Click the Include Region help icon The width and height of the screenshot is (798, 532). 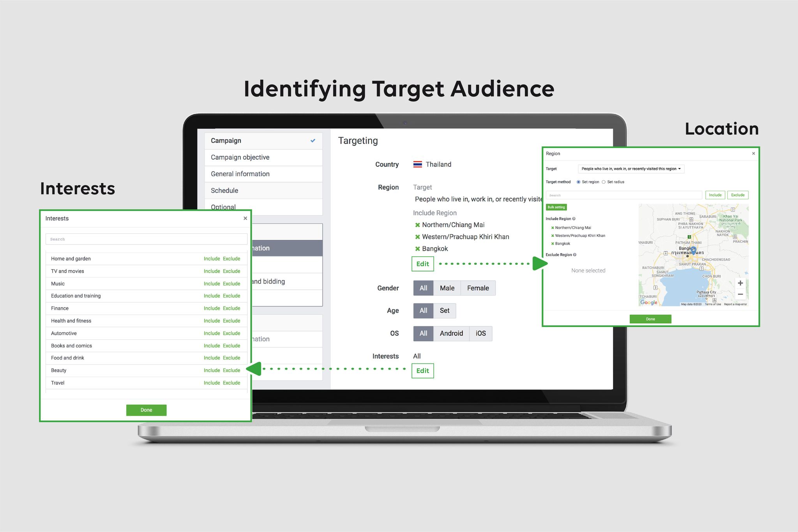click(574, 219)
